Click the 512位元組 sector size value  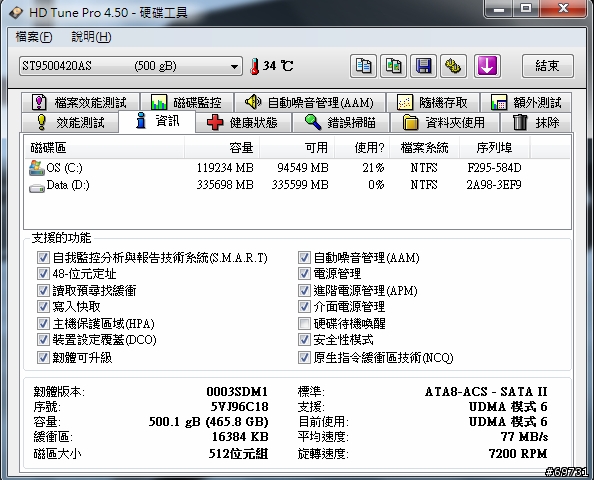(239, 453)
